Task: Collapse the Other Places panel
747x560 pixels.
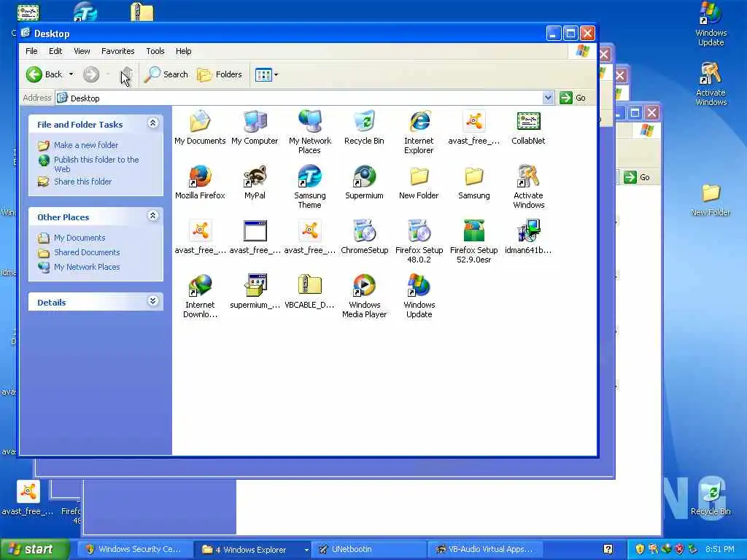Action: click(153, 216)
